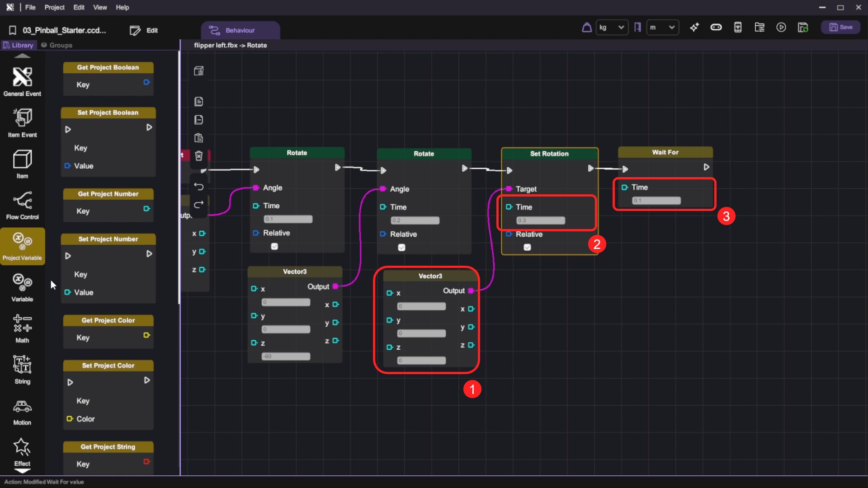Screen dimensions: 868x488
Task: Click the trash delete icon in graph toolbar
Action: [x=198, y=156]
